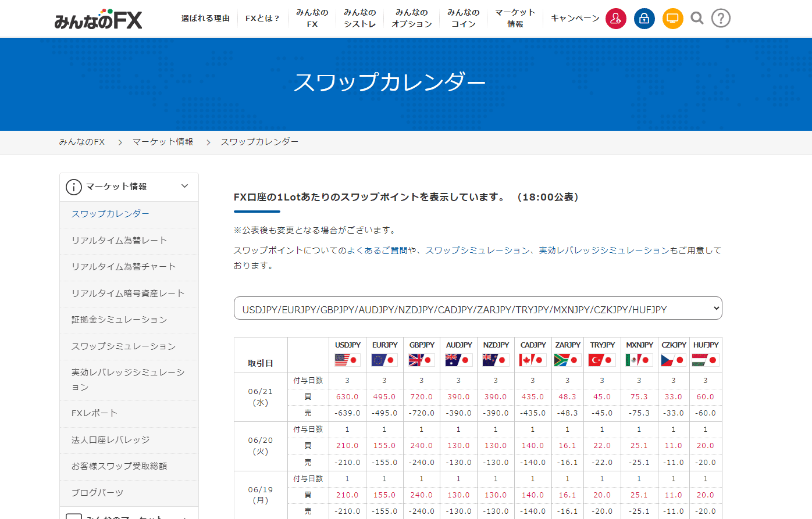
Task: Click the -639.0 USDJPY sell value
Action: pyautogui.click(x=347, y=413)
